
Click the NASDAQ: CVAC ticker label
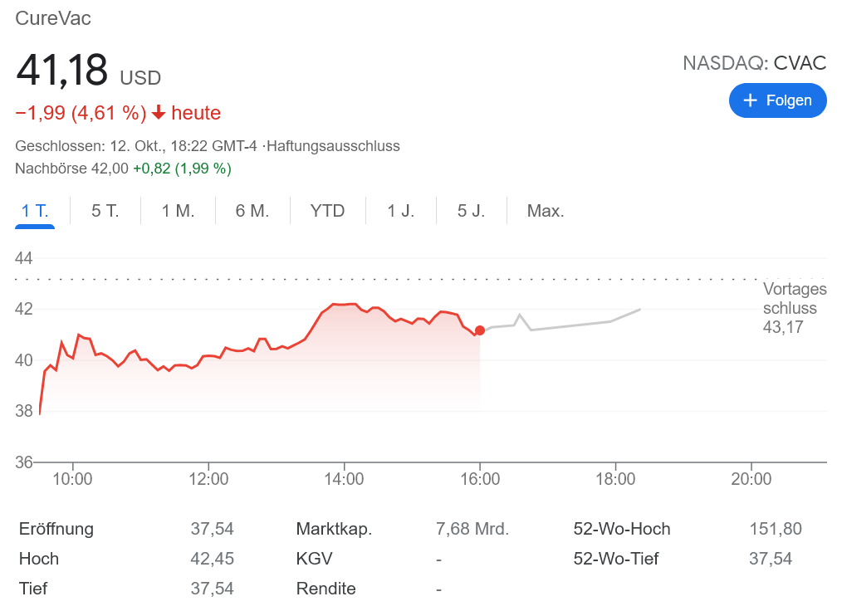click(754, 63)
